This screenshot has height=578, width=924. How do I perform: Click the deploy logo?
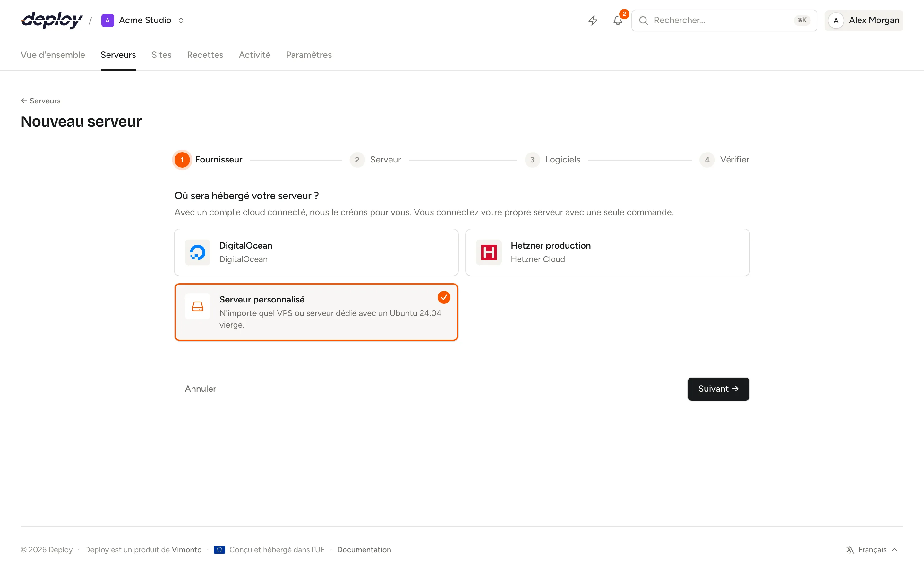click(x=52, y=20)
